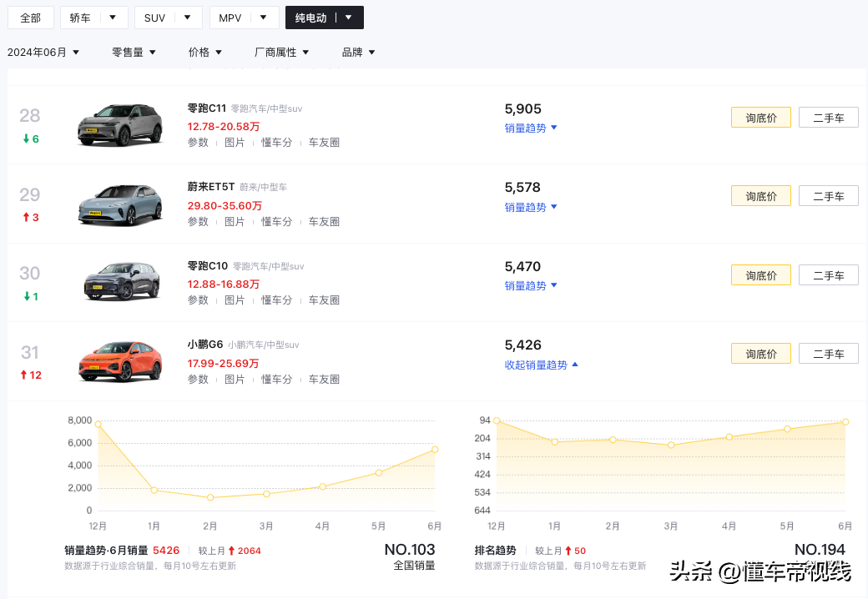Open 参数 link for 零跑C11
Image resolution: width=868 pixels, height=599 pixels.
(198, 143)
